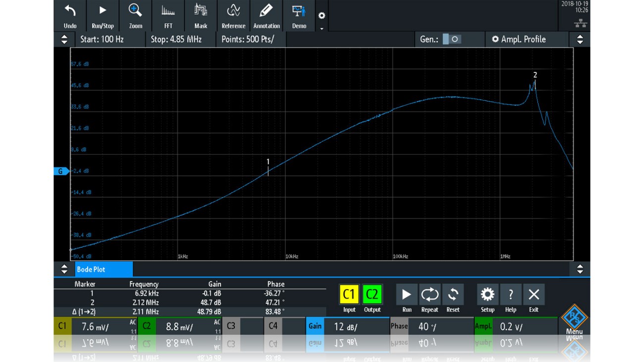Activate the Demo mode icon
644x362 pixels.
tap(299, 15)
